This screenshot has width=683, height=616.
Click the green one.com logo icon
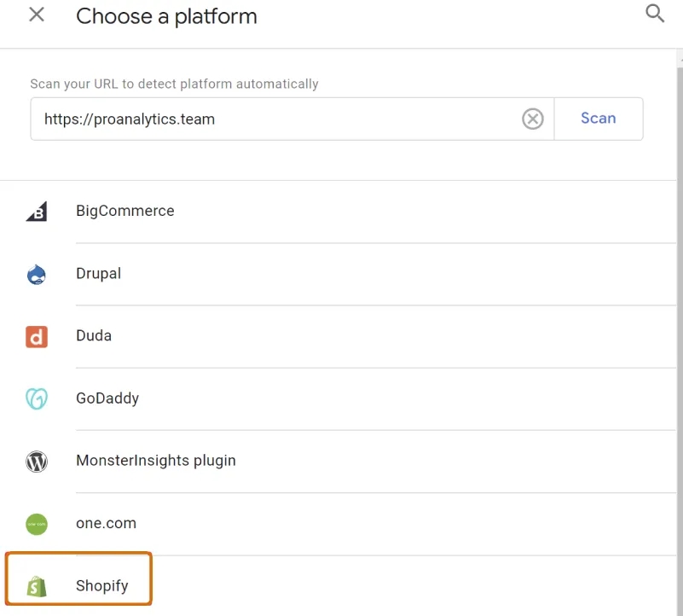(x=37, y=524)
